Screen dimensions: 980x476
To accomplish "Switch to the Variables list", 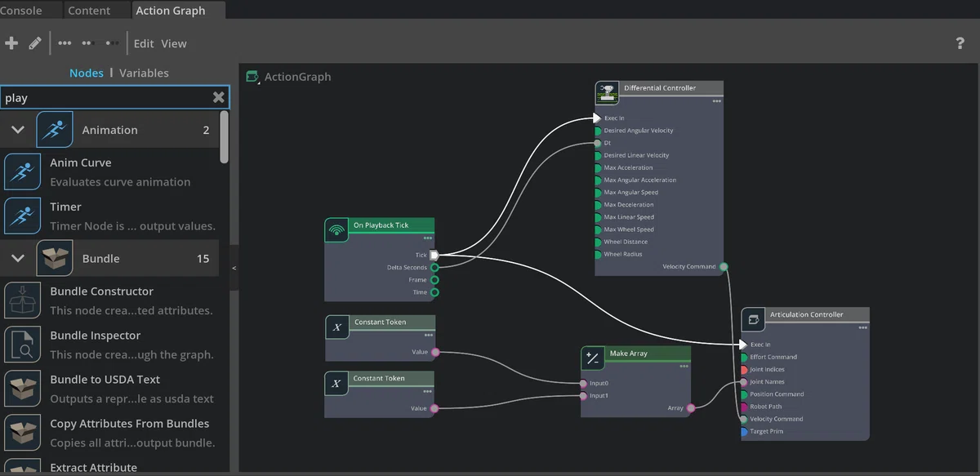I will (x=144, y=73).
